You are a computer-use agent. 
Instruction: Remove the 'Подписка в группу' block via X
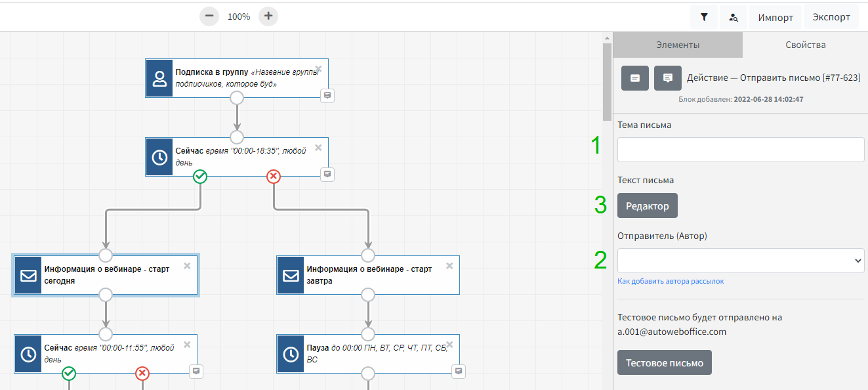318,69
